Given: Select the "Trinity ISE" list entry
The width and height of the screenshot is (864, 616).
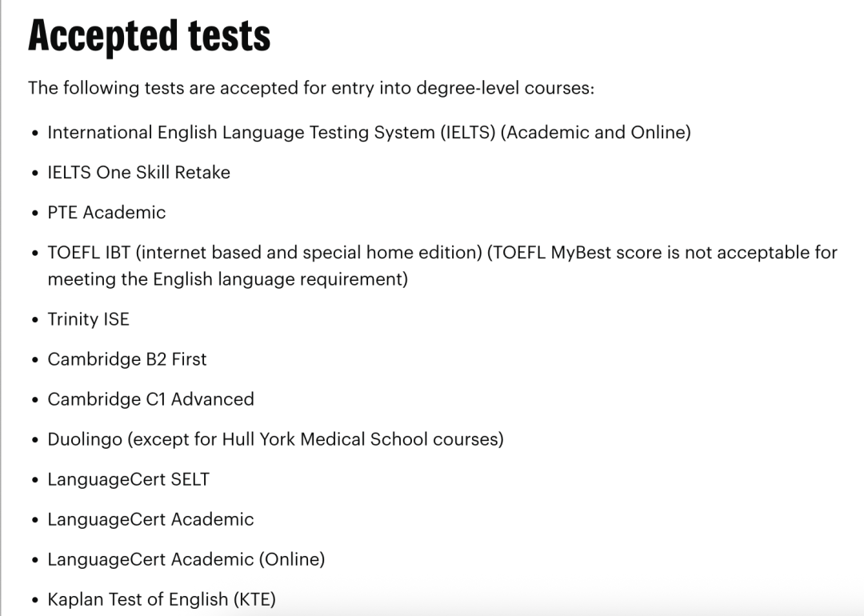Looking at the screenshot, I should pos(88,319).
